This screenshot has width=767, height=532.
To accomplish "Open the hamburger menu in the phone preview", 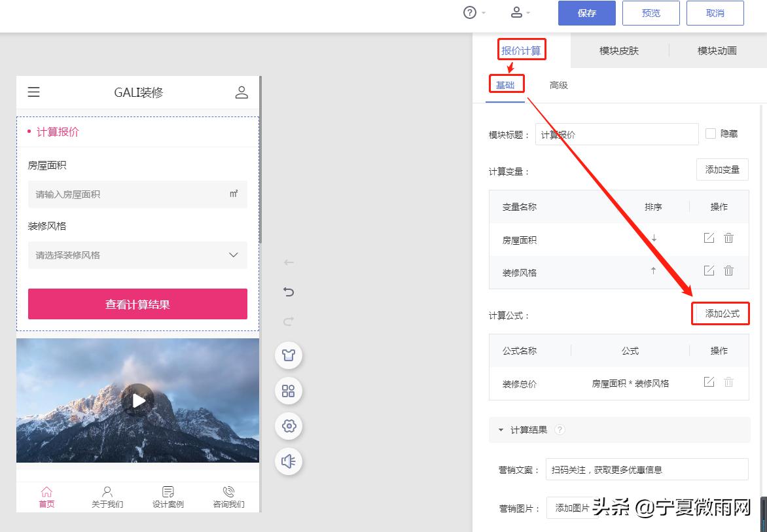I will (33, 92).
